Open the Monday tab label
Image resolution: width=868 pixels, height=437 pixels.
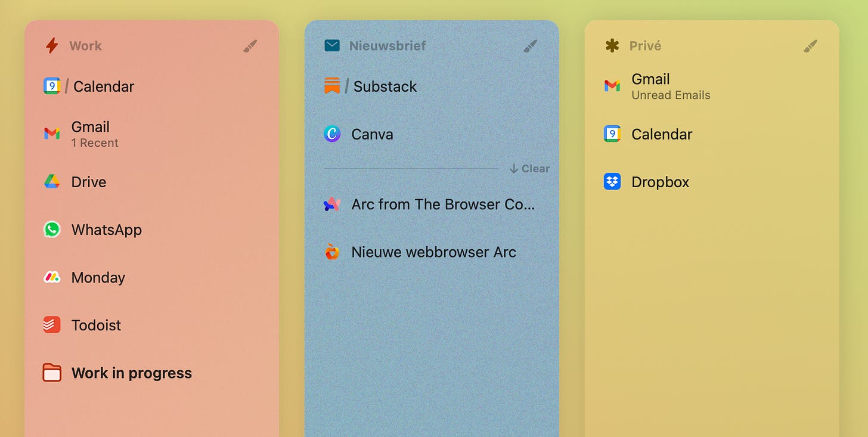pyautogui.click(x=98, y=277)
